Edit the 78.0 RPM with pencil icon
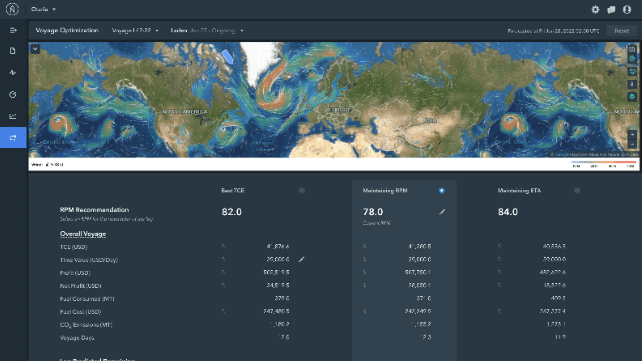This screenshot has width=643, height=361. pos(442,212)
